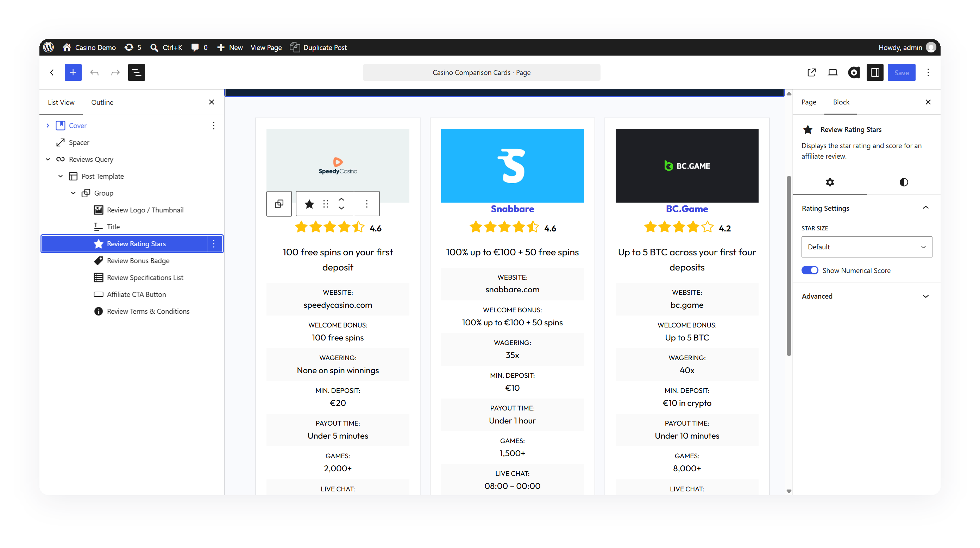Click the BC.Game title link
Screen dimensions: 980x548
[x=687, y=209]
